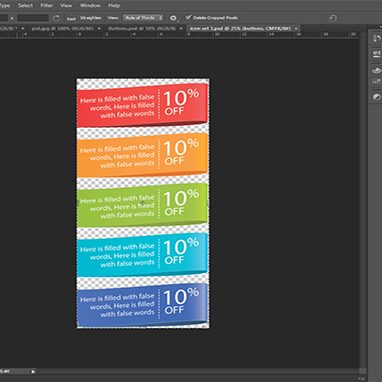The width and height of the screenshot is (382, 382).
Task: Toggle the Delete Cropped Pixels checkbox
Action: tap(189, 17)
